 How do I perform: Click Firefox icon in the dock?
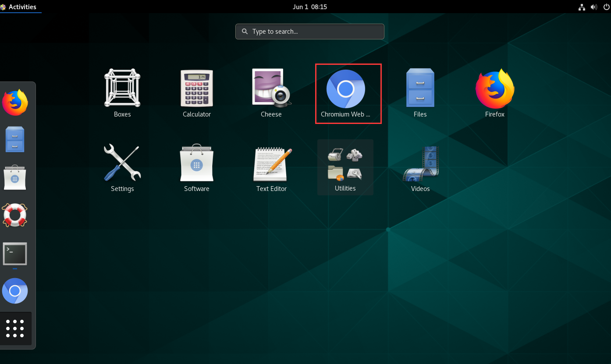click(15, 102)
